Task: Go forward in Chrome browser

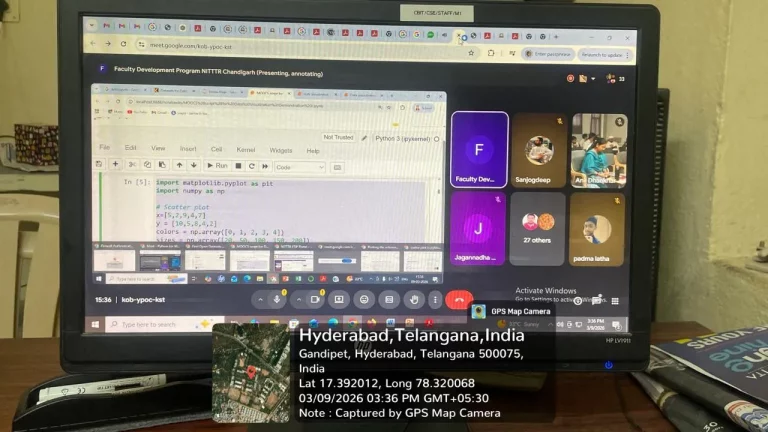Action: [108, 44]
